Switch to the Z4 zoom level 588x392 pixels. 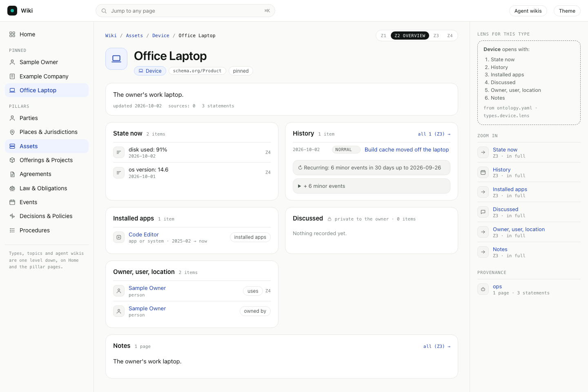450,36
